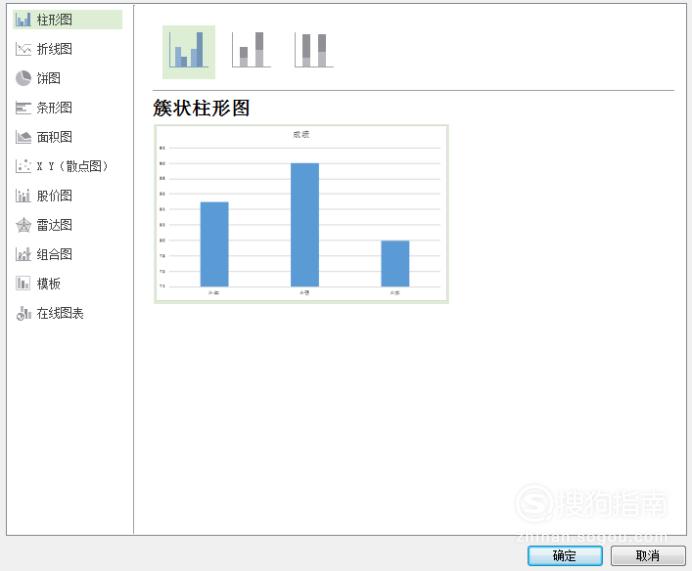Open the 饼图 category label
The width and height of the screenshot is (692, 571).
[49, 78]
